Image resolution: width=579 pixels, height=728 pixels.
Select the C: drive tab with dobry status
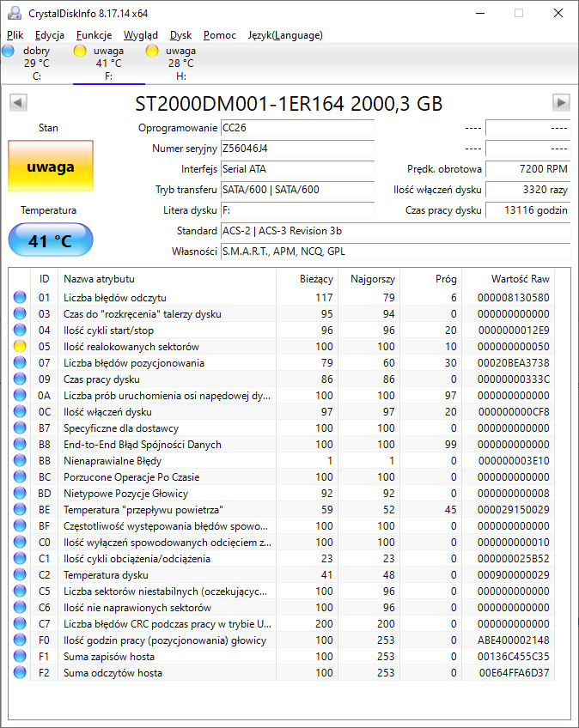(x=37, y=64)
